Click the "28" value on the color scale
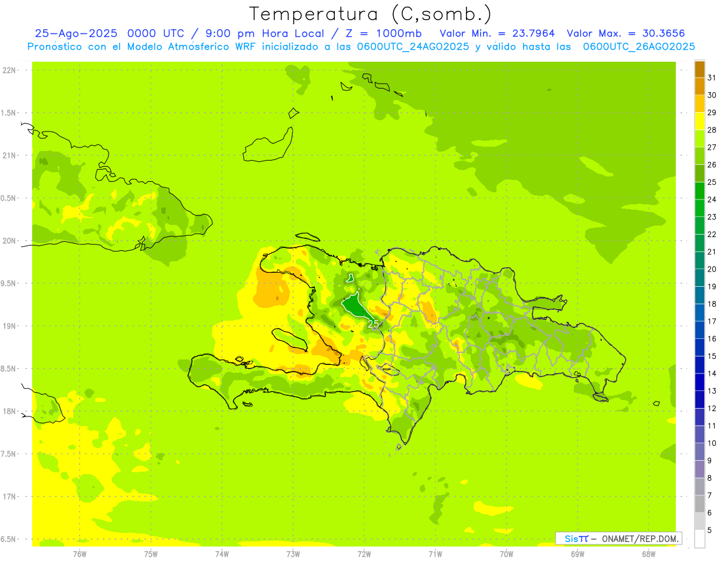This screenshot has height=562, width=728. 712,130
